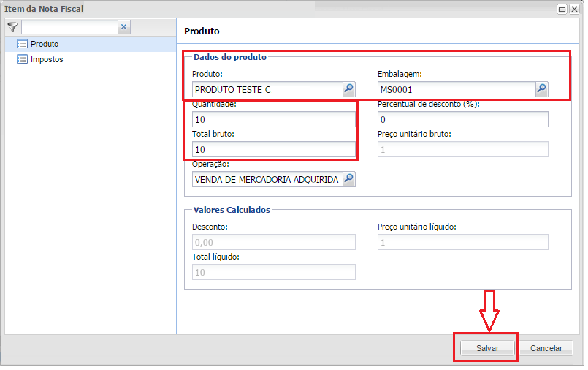Click the Produto panel heading
Screen dimensions: 588x370
202,31
